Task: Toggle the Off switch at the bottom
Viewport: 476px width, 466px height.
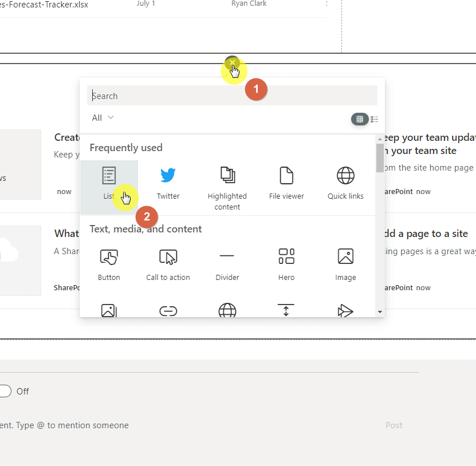Action: tap(5, 391)
